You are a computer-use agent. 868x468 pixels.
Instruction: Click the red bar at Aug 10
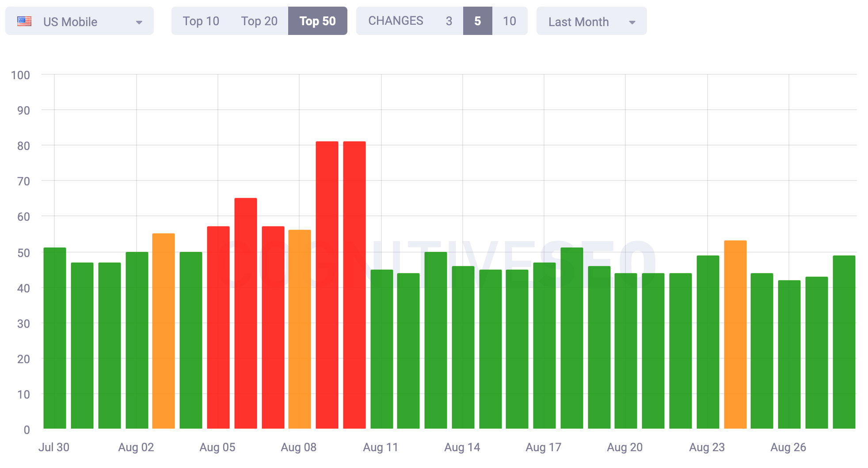354,285
